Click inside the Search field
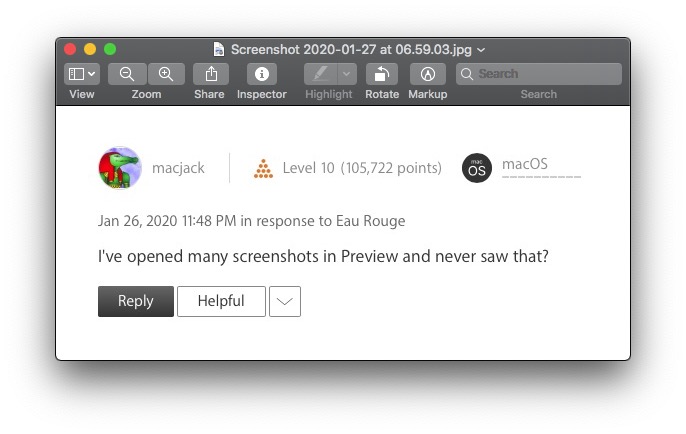The image size is (686, 434). (x=539, y=74)
